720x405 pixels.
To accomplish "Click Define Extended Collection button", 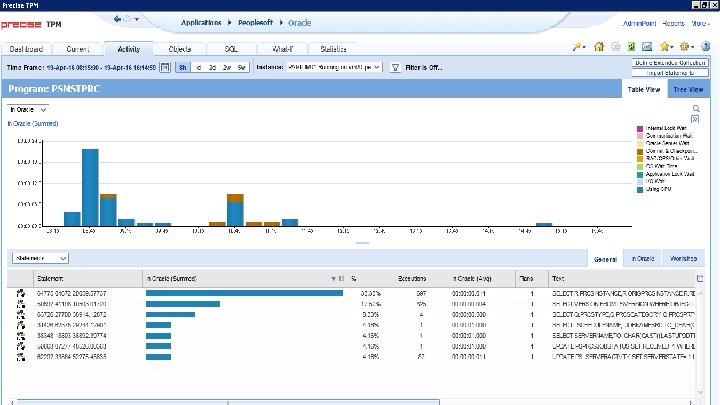I will (670, 62).
